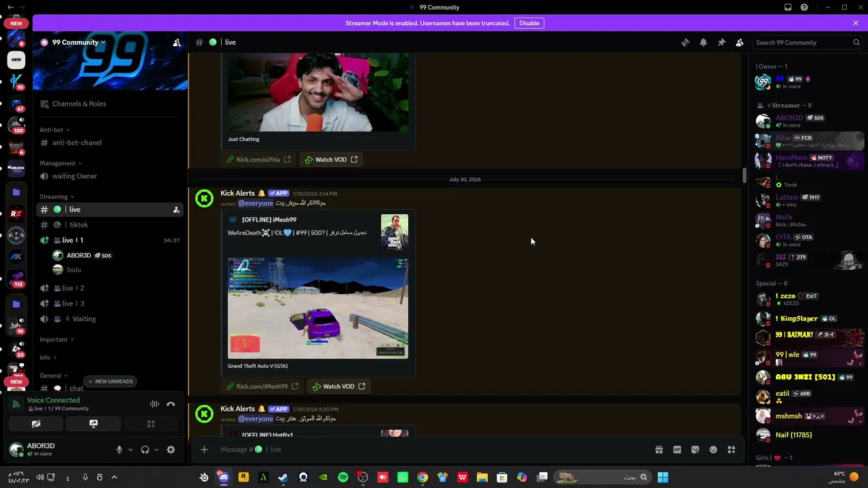Open the Kick.com/iMesh99 link

pyautogui.click(x=262, y=386)
